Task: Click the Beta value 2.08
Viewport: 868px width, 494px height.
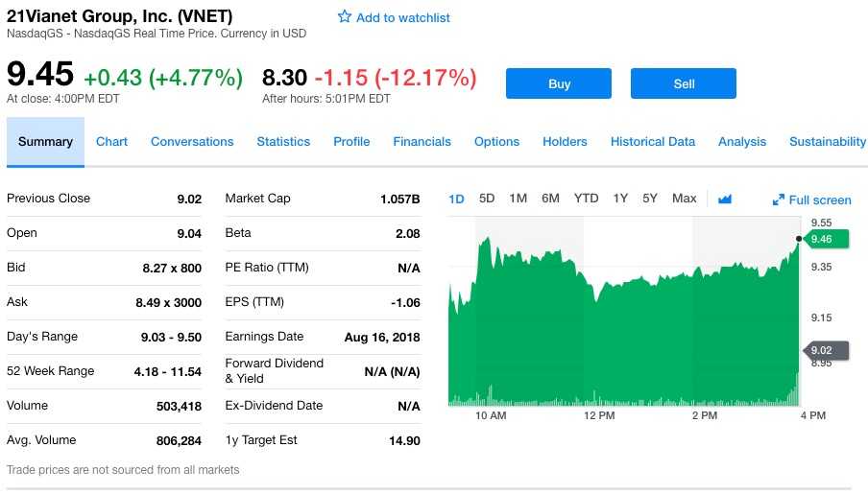Action: (x=408, y=233)
